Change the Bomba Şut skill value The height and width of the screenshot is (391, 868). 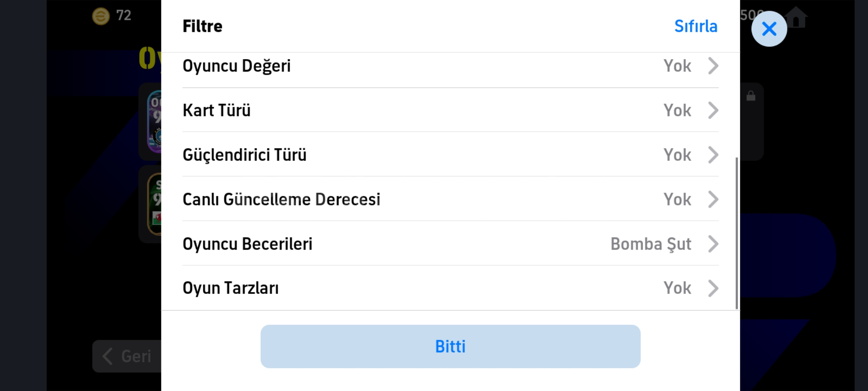(651, 244)
